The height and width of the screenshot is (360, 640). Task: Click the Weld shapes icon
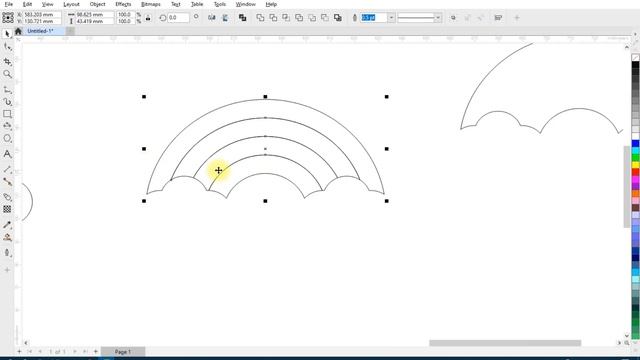pyautogui.click(x=260, y=18)
